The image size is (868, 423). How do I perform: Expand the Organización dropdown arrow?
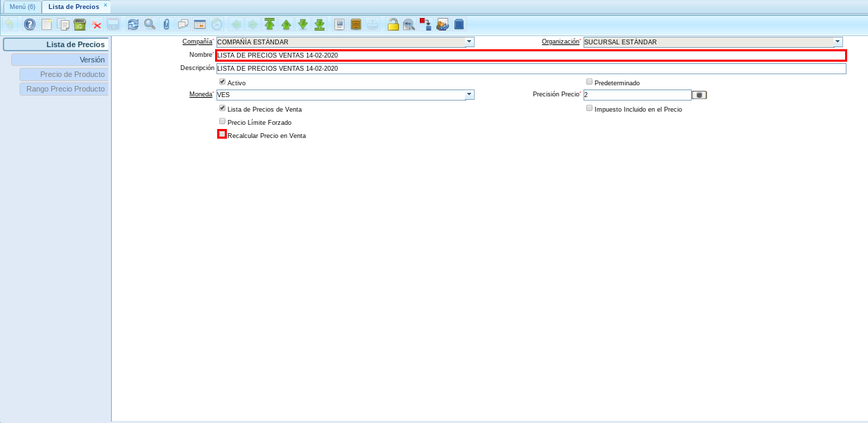coord(838,42)
